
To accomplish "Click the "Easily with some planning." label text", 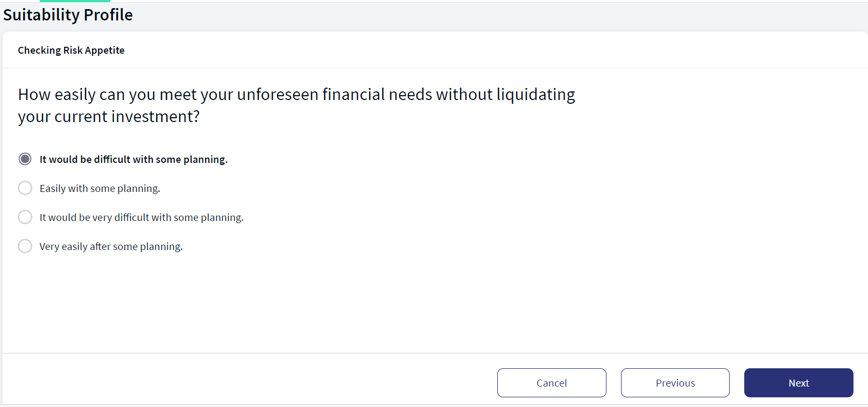I will 100,189.
